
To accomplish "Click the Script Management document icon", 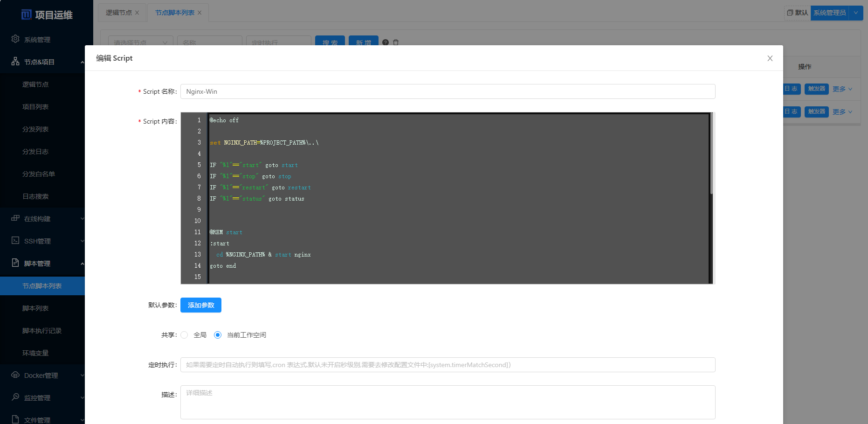I will 15,263.
